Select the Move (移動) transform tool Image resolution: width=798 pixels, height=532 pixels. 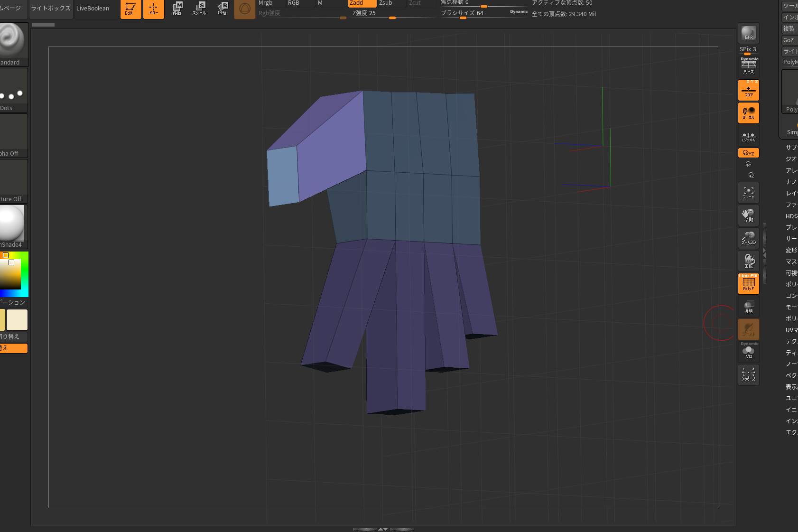[x=177, y=8]
